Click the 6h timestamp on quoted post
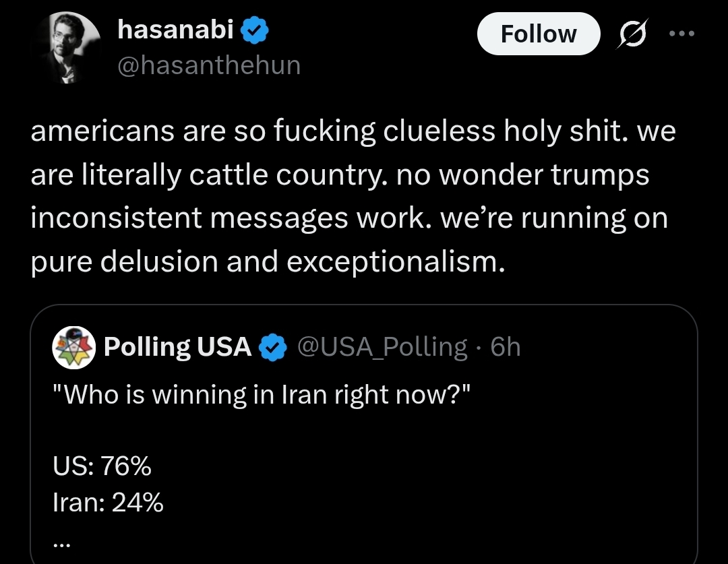 pos(506,347)
